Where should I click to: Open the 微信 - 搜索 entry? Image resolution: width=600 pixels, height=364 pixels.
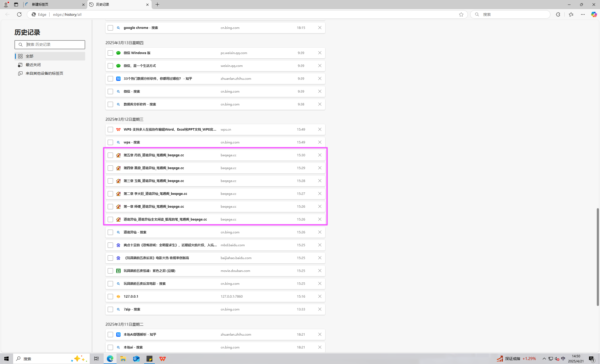click(132, 91)
